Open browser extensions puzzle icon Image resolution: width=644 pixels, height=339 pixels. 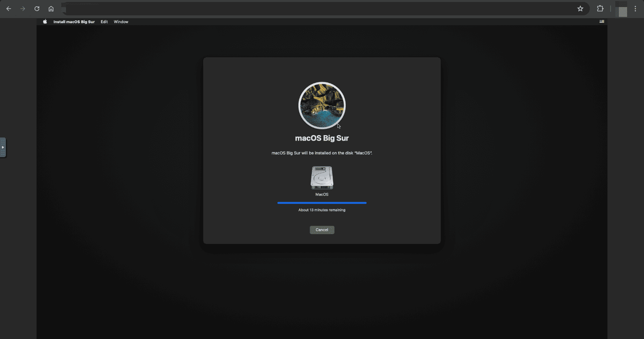600,9
